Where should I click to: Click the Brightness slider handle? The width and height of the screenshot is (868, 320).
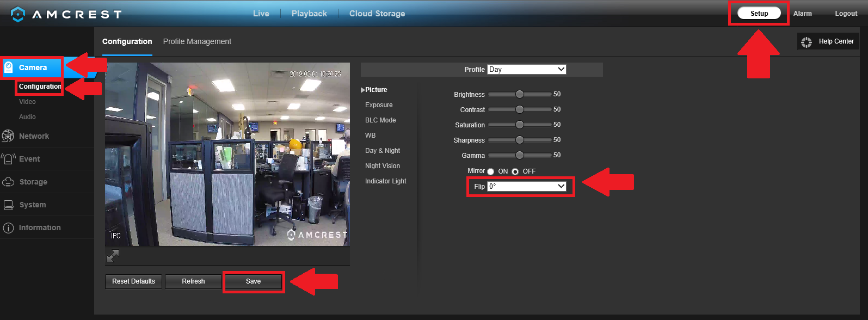520,94
